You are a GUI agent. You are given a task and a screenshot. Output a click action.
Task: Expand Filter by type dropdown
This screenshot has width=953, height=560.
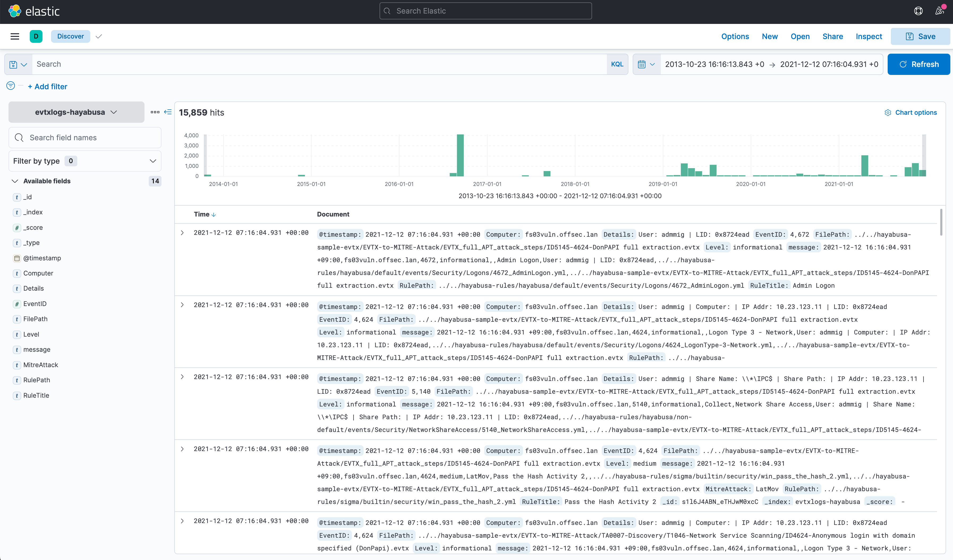click(x=85, y=161)
